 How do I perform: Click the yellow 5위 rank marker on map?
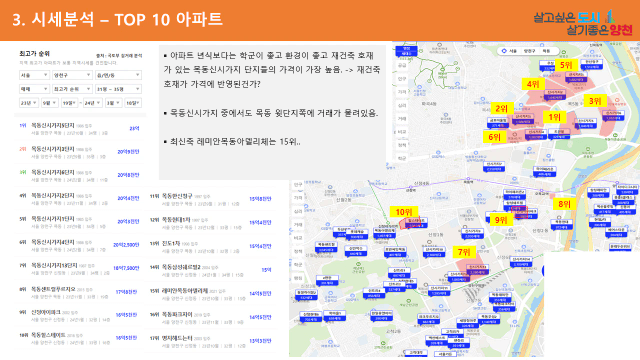click(566, 65)
